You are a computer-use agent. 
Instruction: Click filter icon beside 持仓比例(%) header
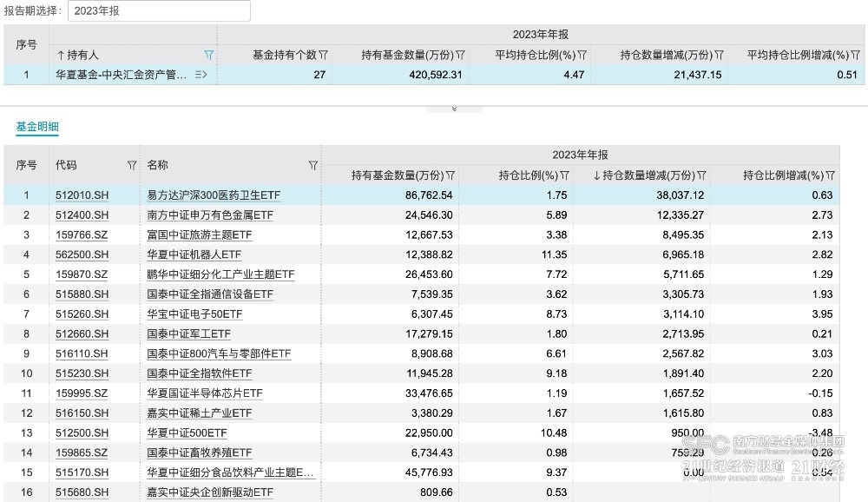click(565, 175)
